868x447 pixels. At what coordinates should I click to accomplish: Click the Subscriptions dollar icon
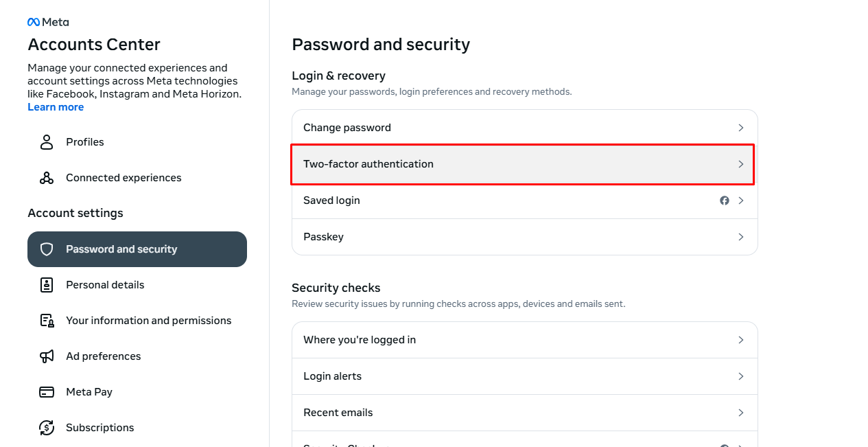[x=47, y=428]
